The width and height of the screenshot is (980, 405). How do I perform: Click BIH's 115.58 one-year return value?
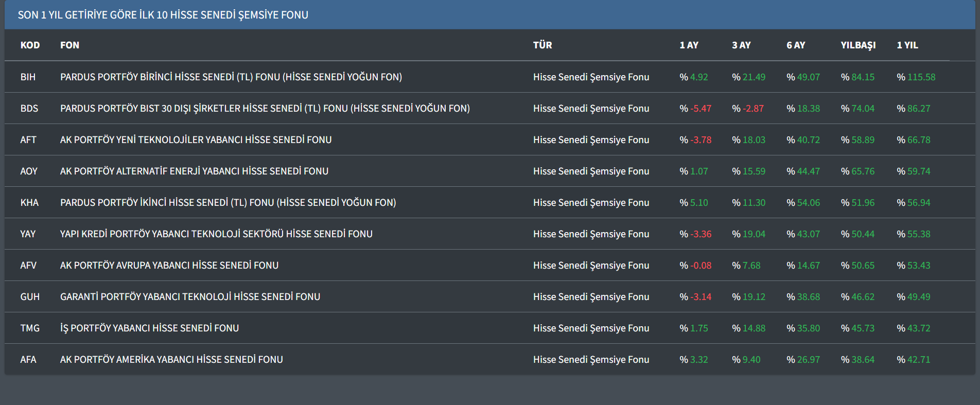tap(921, 77)
